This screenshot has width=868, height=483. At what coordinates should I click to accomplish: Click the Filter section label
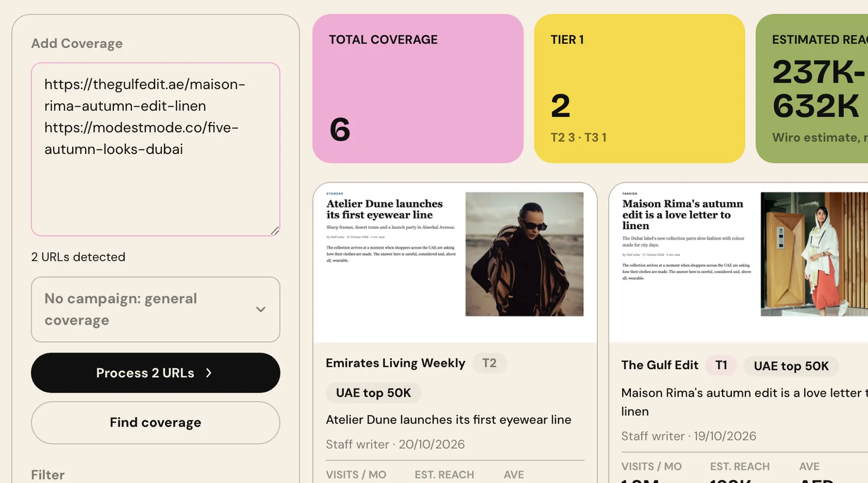[x=48, y=475]
